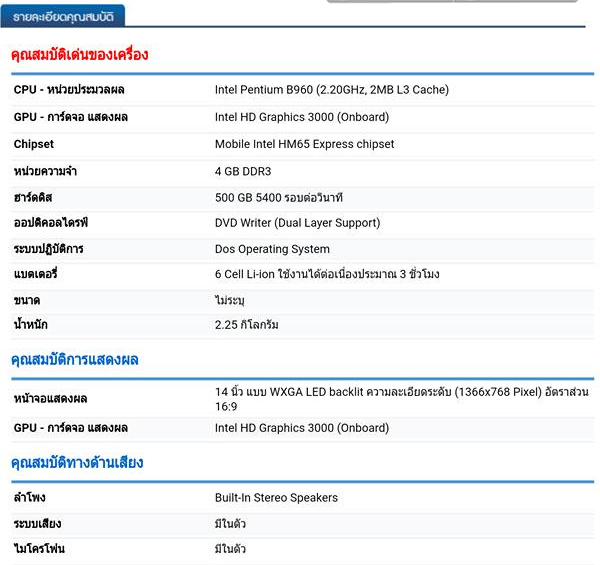Click the 14 นิ้ว WXGA LED backlit value

pyautogui.click(x=402, y=399)
